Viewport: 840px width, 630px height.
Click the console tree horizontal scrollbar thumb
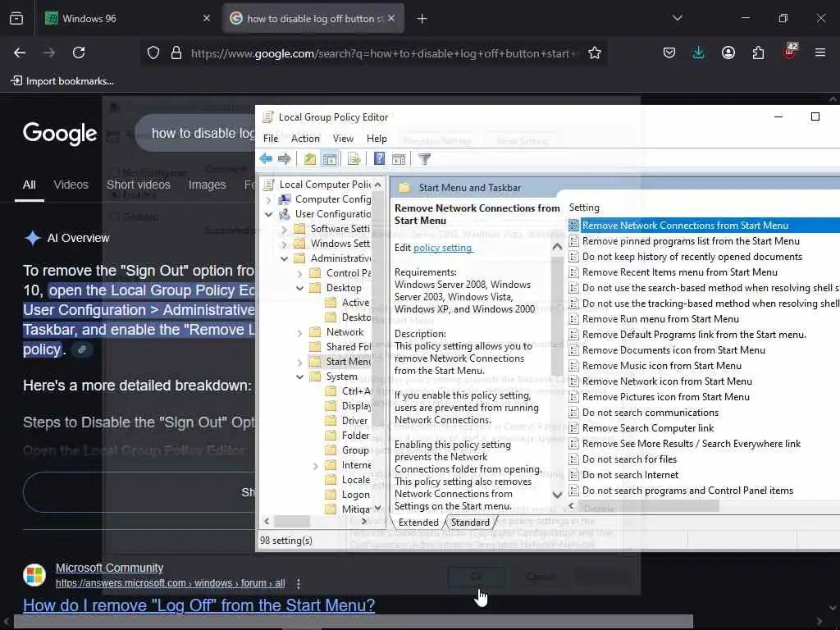[292, 521]
